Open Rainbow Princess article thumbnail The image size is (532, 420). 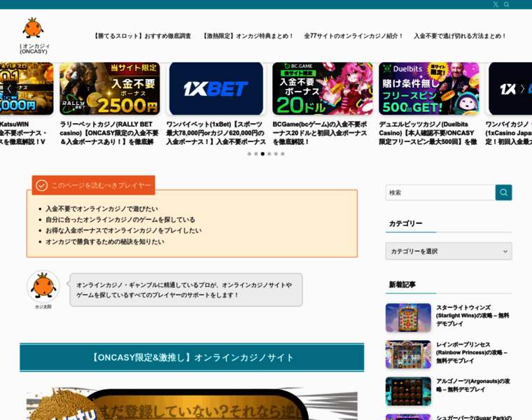click(408, 354)
